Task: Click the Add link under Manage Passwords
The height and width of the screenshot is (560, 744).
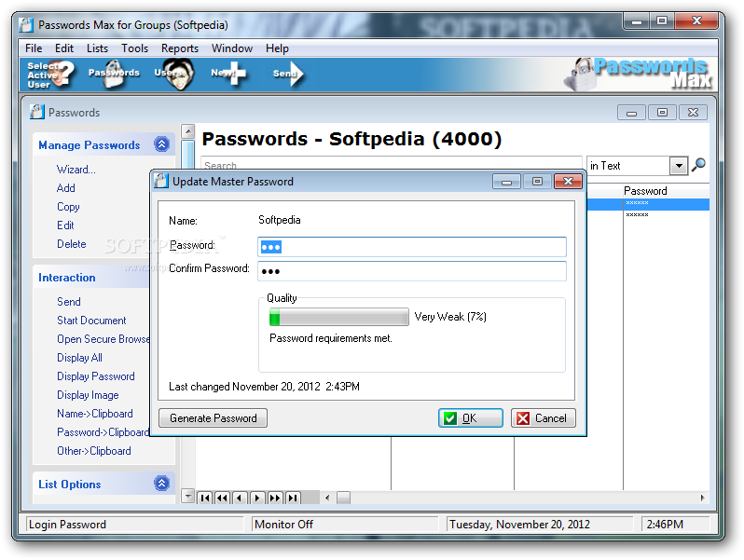Action: click(x=66, y=188)
